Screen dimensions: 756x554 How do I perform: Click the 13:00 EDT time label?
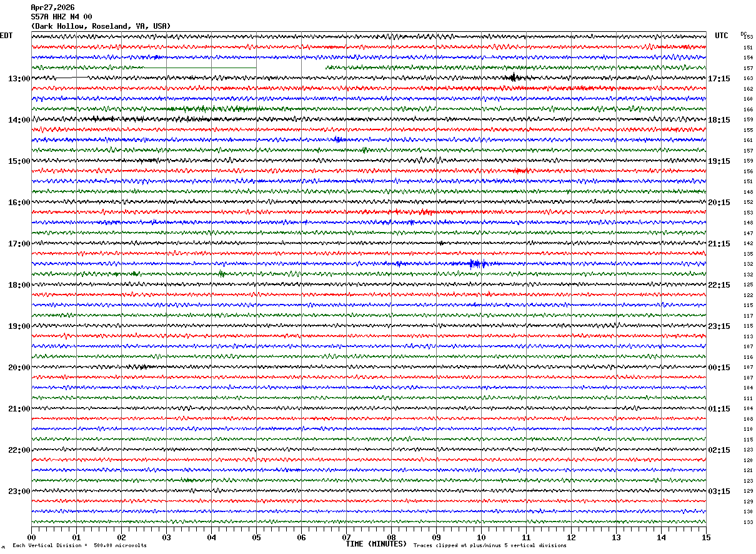19,79
